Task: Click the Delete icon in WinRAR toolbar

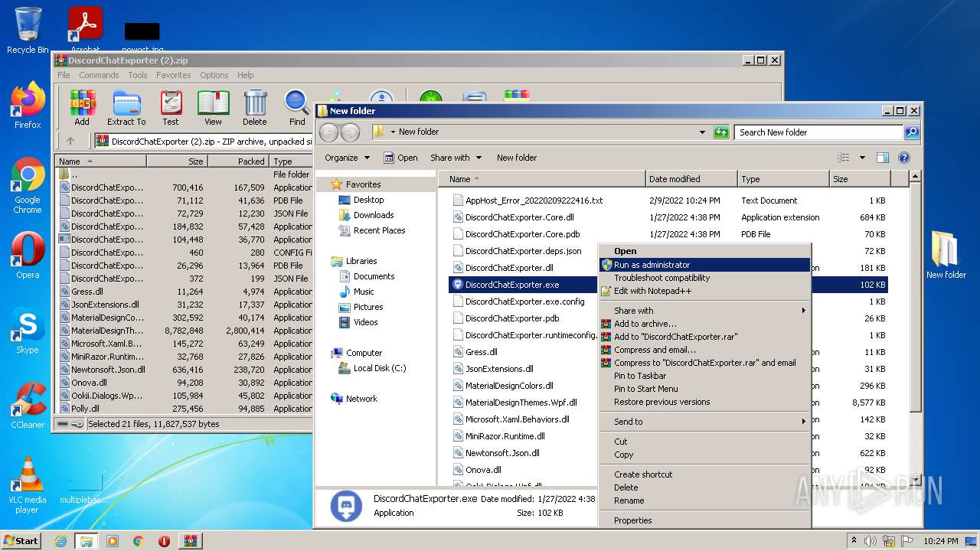Action: [x=255, y=107]
